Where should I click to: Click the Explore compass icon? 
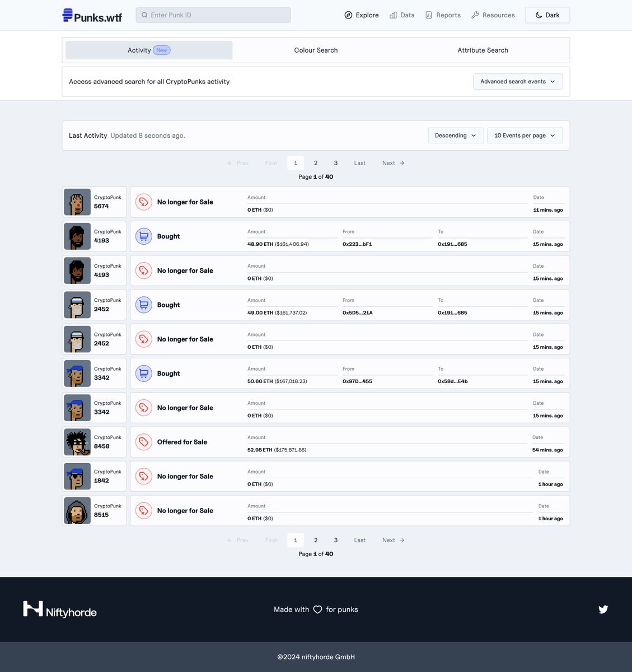[348, 15]
